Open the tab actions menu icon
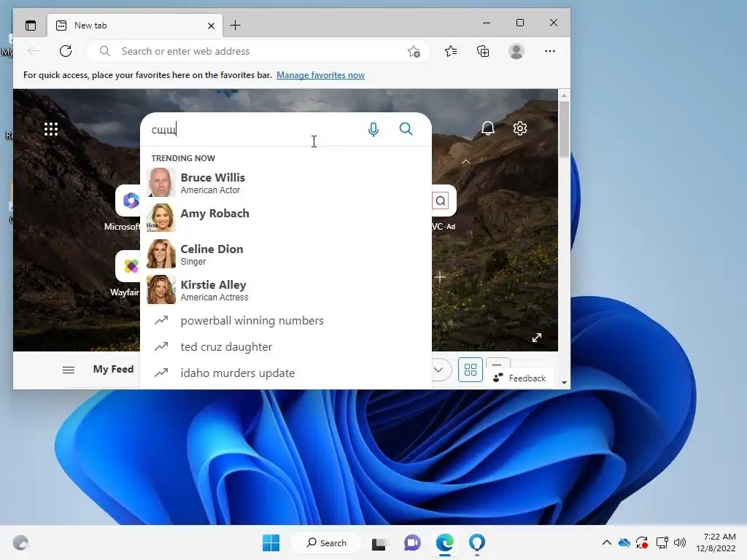Screen dimensions: 747x560 pyautogui.click(x=31, y=26)
